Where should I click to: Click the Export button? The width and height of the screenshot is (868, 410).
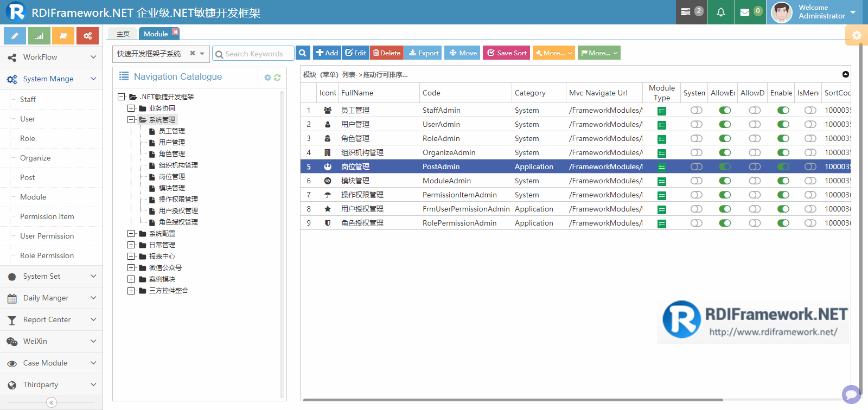pos(423,53)
